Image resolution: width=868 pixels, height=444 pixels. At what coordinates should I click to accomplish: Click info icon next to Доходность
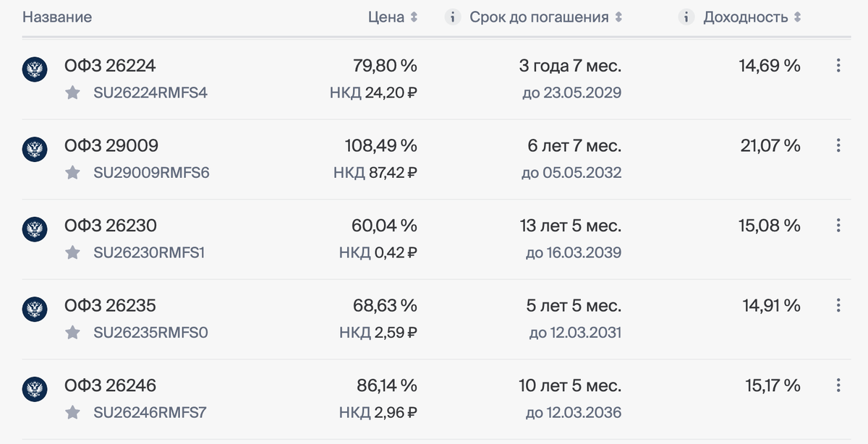click(x=686, y=17)
